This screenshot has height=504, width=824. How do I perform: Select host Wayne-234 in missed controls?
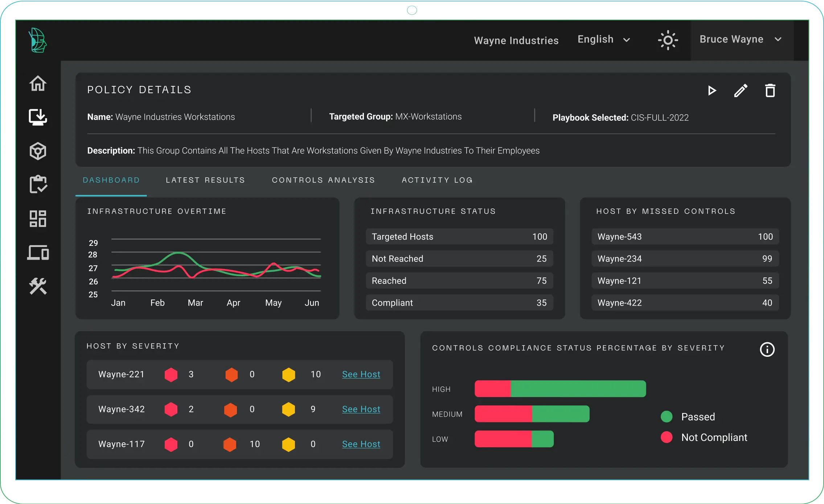point(685,259)
